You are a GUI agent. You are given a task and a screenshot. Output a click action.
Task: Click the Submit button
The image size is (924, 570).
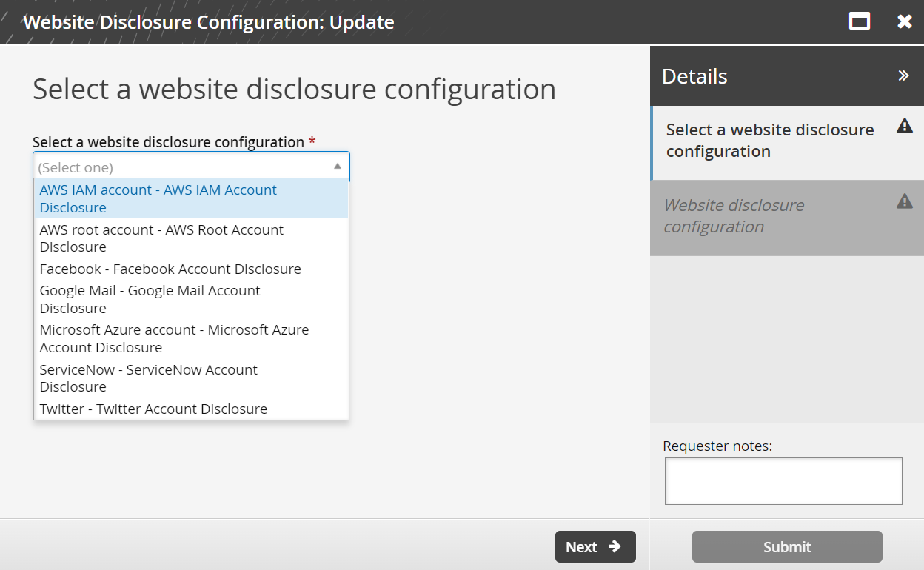point(786,546)
